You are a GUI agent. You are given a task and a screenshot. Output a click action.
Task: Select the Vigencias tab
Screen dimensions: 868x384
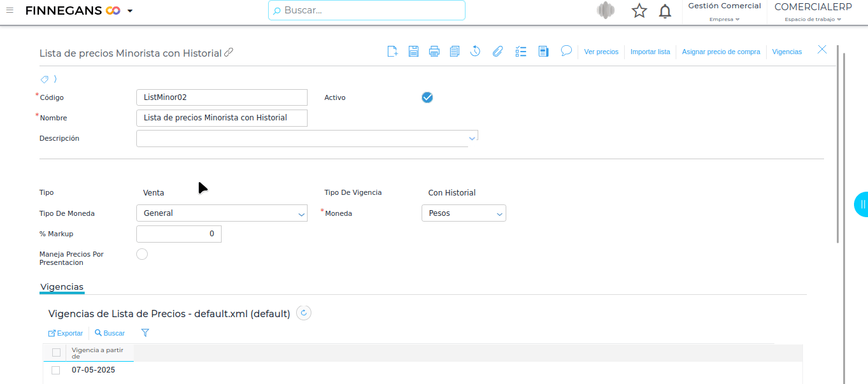(x=62, y=287)
